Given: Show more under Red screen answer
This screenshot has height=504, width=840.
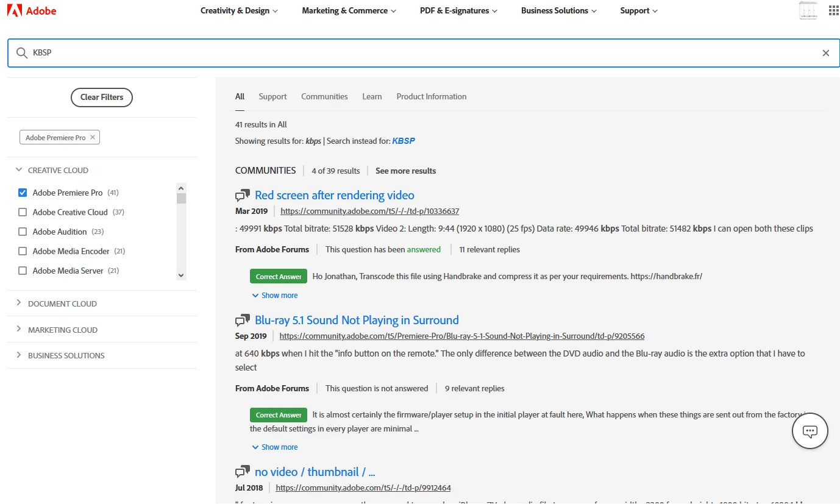Looking at the screenshot, I should (275, 296).
